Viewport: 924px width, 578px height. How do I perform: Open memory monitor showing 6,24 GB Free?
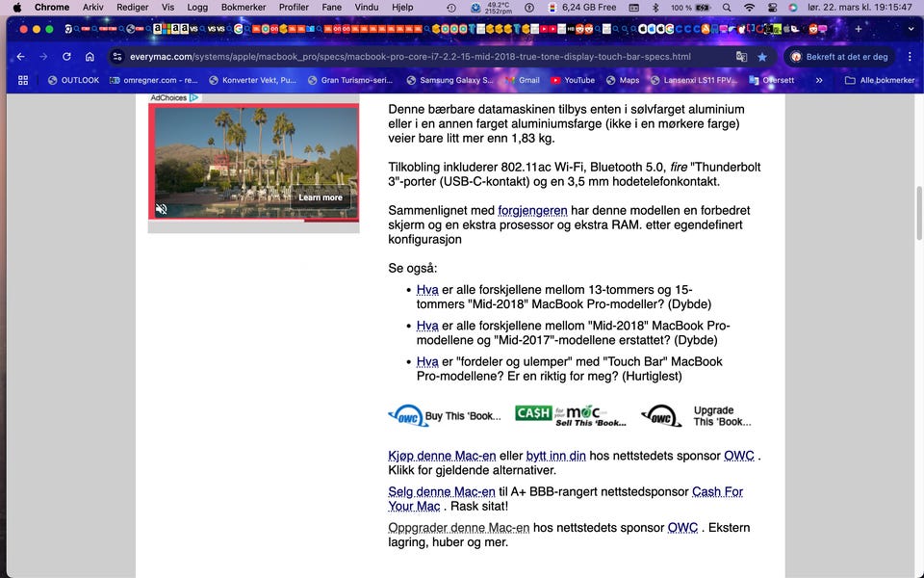[x=582, y=7]
